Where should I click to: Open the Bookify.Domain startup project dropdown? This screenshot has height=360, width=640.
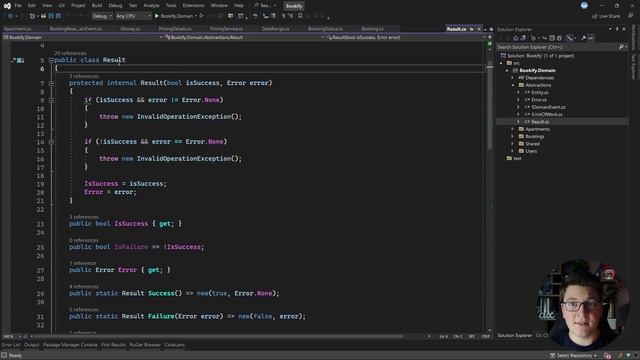(x=196, y=16)
